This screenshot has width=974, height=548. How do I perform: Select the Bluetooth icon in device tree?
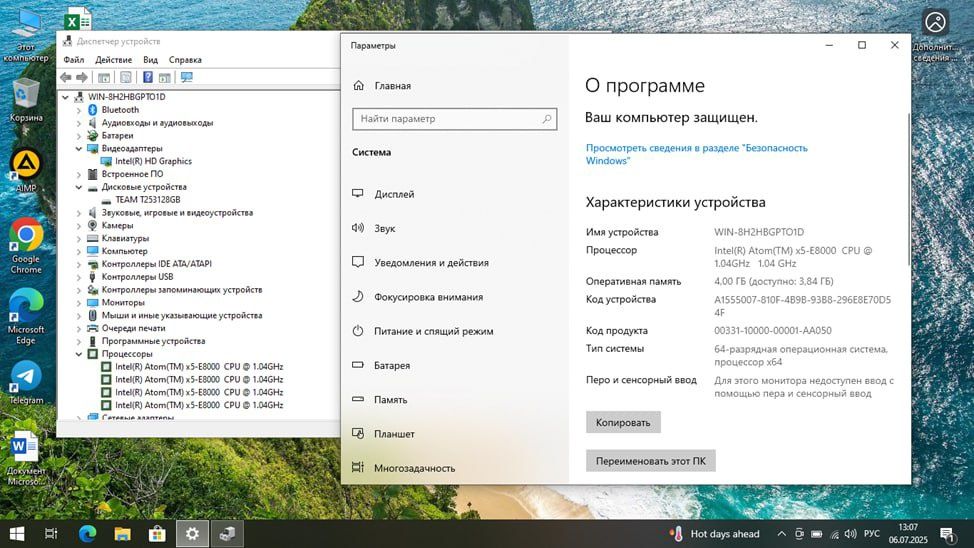pyautogui.click(x=93, y=109)
